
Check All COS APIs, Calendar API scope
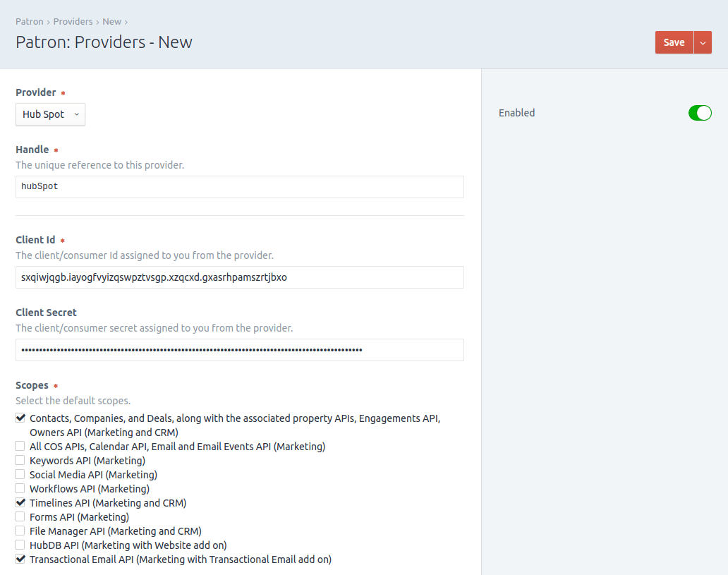(x=20, y=447)
